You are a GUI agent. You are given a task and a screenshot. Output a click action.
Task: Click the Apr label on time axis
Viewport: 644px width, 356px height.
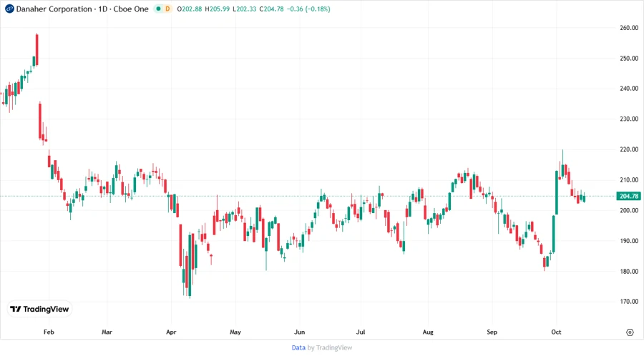pyautogui.click(x=170, y=332)
